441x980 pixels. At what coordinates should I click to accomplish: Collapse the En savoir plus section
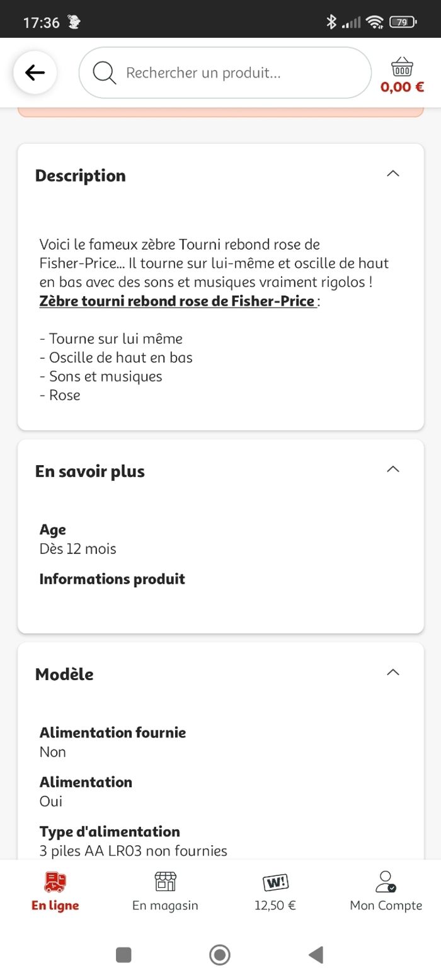click(x=392, y=469)
